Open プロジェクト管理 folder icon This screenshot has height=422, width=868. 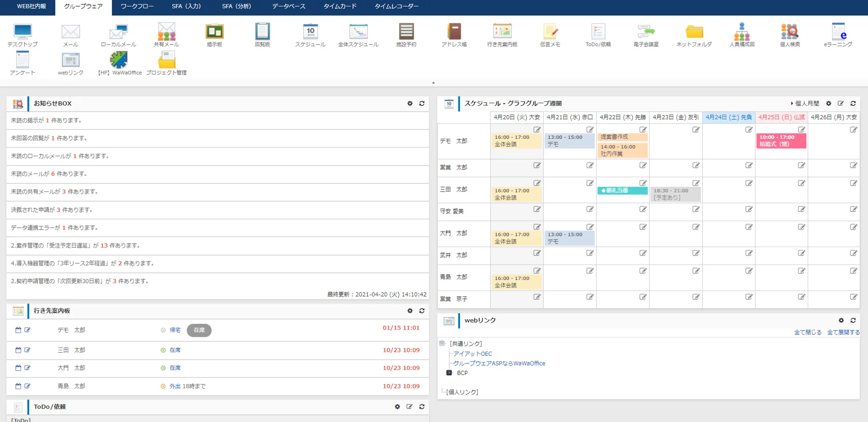[166, 63]
